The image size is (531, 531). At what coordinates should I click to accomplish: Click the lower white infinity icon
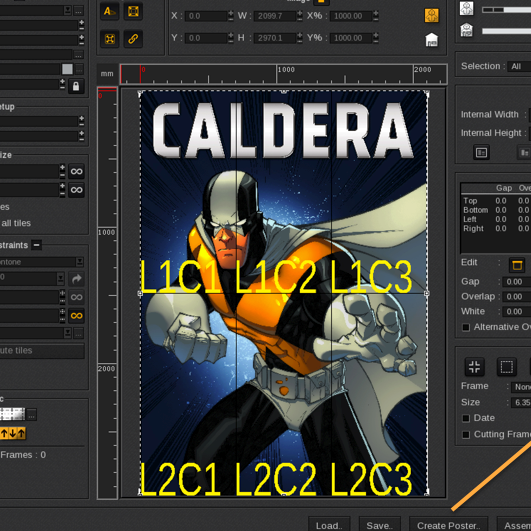[x=76, y=190]
